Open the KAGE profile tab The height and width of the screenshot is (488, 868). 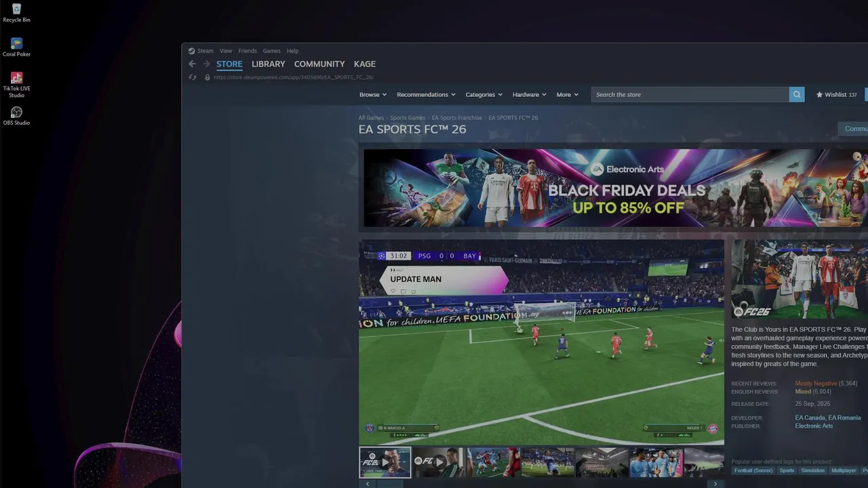tap(365, 64)
